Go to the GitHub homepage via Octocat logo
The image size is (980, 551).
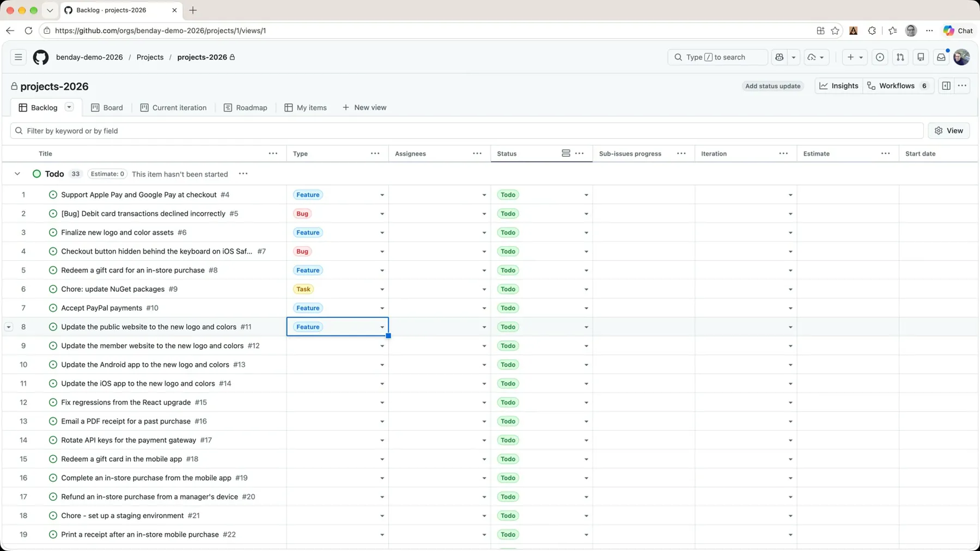[41, 57]
